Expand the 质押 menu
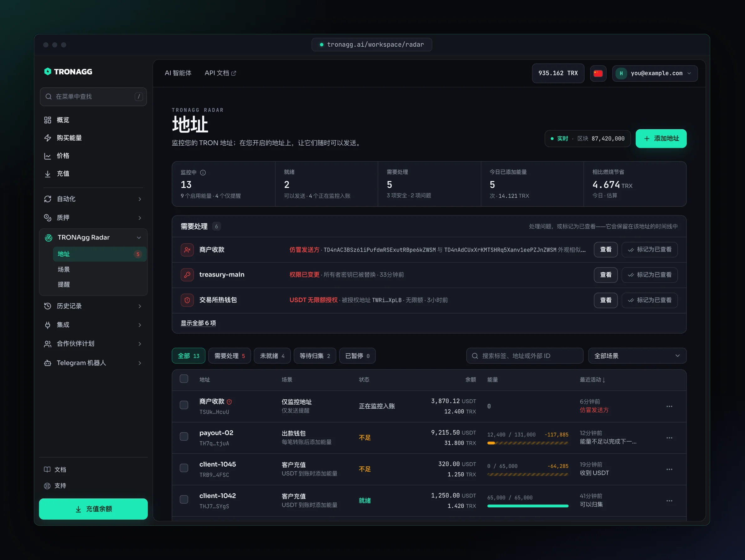745x560 pixels. coord(93,218)
